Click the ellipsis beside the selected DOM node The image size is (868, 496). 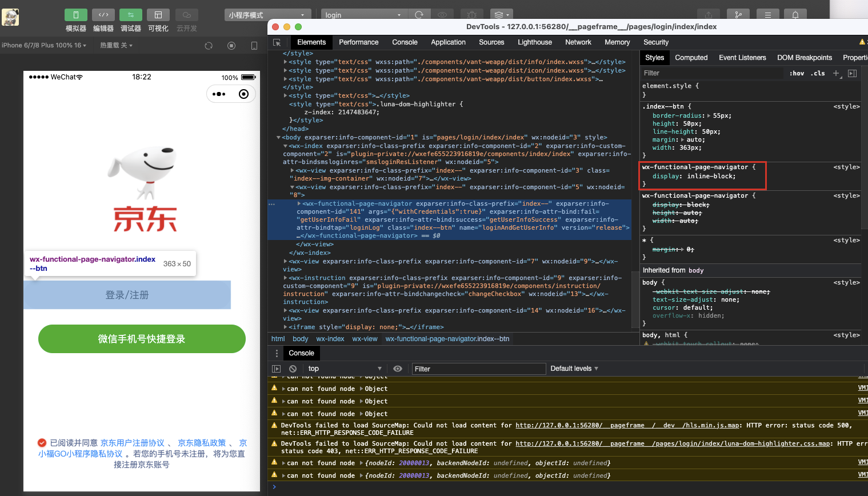pos(272,204)
